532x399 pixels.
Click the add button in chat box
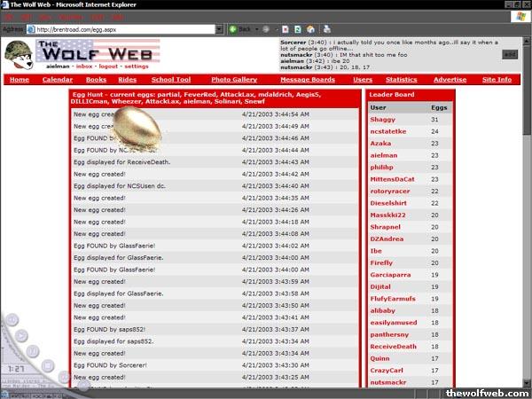509,54
